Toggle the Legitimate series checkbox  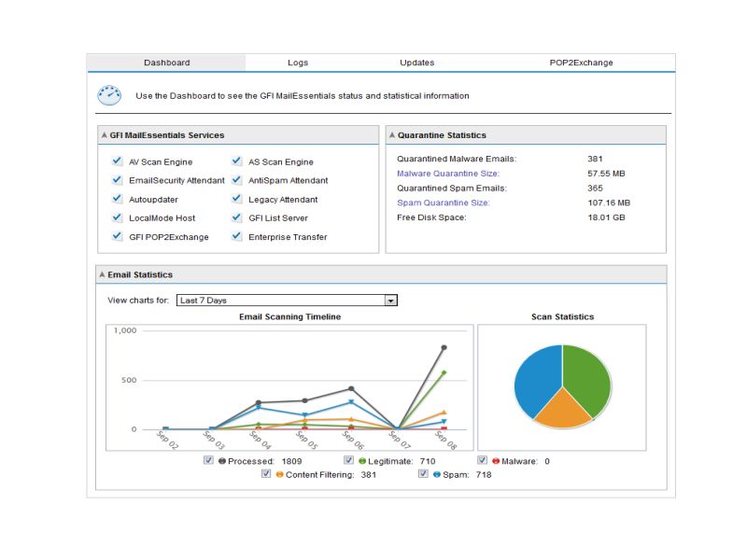(x=348, y=460)
